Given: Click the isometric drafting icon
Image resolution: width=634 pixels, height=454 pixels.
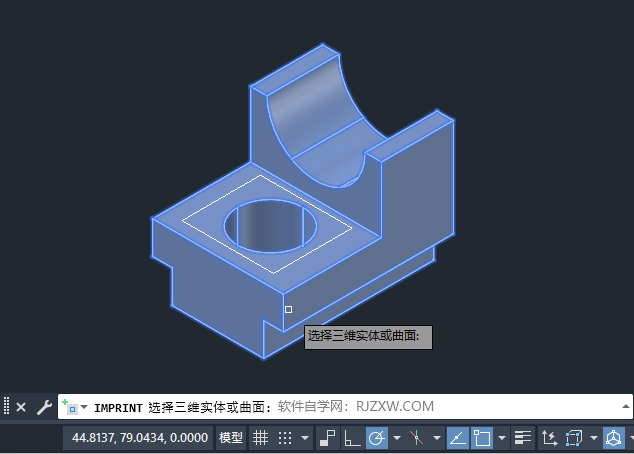Looking at the screenshot, I should [416, 438].
